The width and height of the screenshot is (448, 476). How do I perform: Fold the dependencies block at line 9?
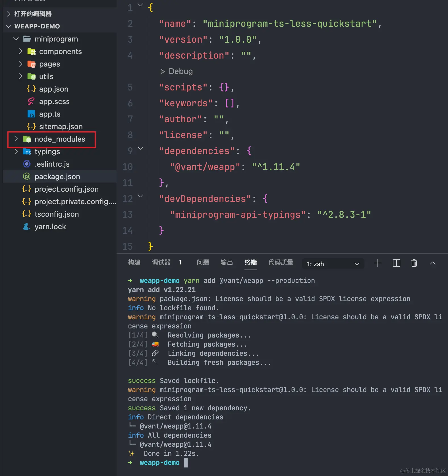pyautogui.click(x=140, y=148)
